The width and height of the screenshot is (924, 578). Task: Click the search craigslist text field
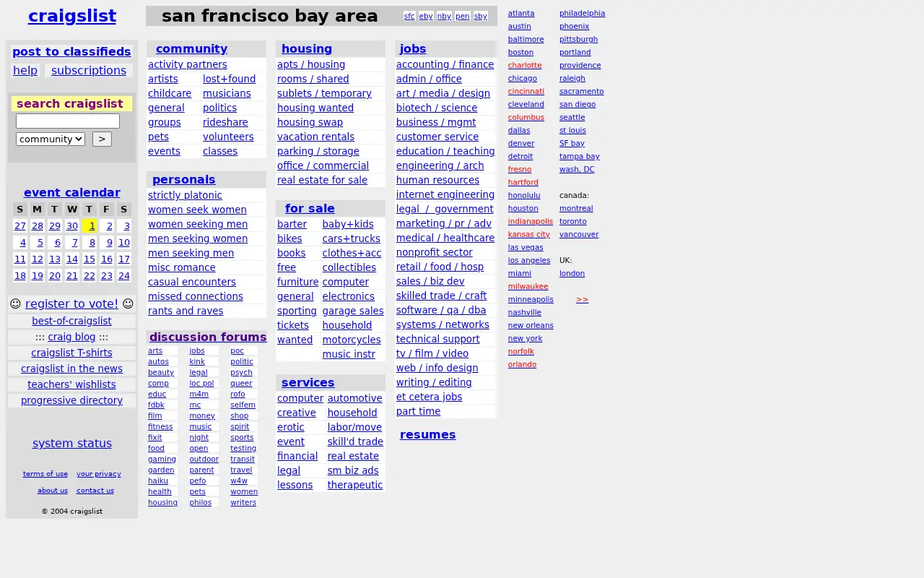pyautogui.click(x=68, y=121)
